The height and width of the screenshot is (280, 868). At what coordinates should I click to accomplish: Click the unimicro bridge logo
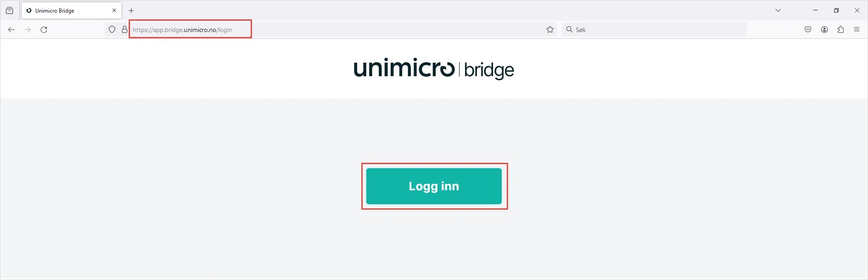434,69
